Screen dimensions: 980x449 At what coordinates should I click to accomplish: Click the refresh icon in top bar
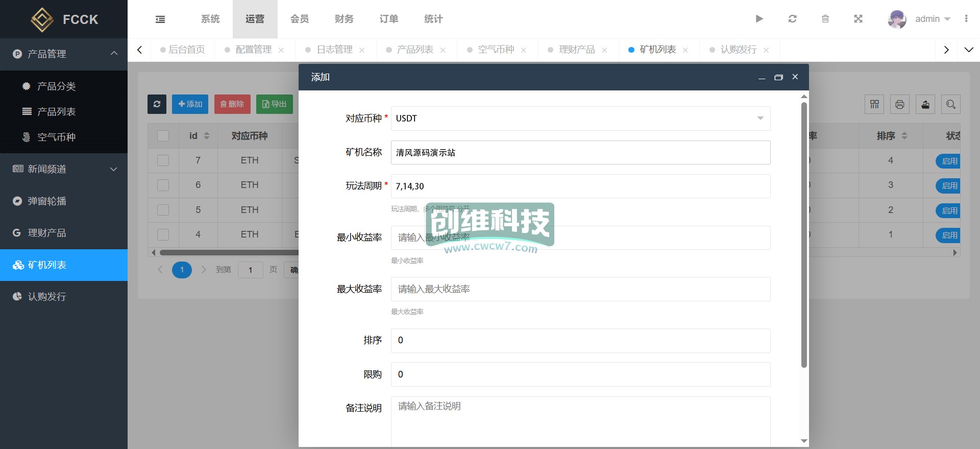[792, 19]
